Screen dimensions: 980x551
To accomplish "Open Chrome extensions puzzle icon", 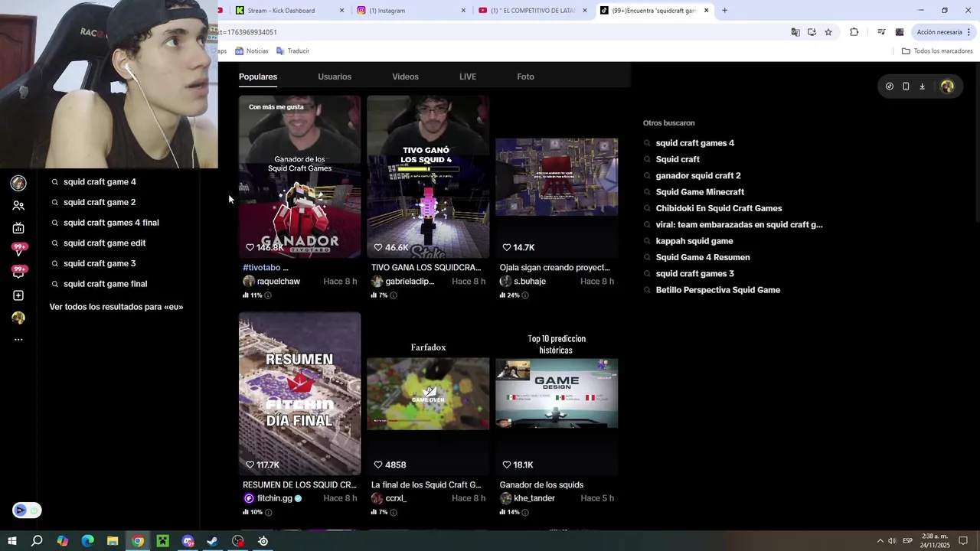I will (854, 32).
